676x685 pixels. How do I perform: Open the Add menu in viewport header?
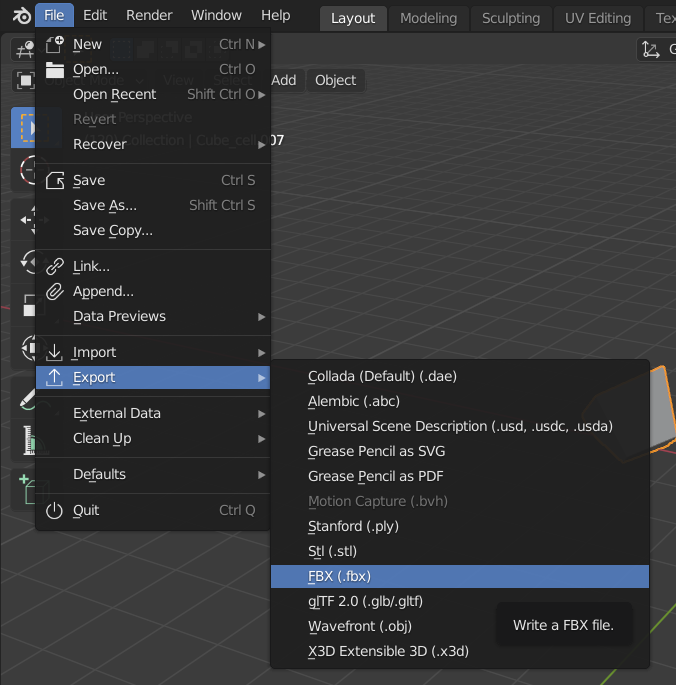(284, 80)
